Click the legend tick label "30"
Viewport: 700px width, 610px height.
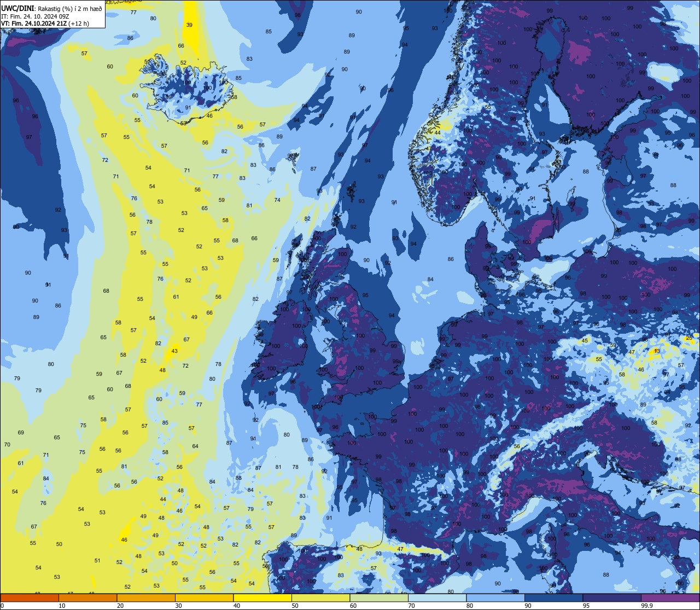click(x=178, y=606)
